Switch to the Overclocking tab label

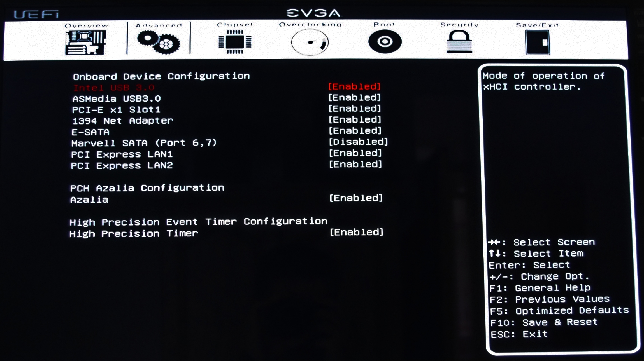coord(310,25)
